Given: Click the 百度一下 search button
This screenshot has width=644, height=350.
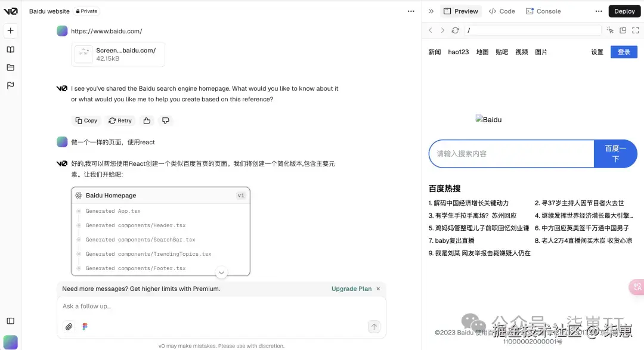Looking at the screenshot, I should coord(615,154).
